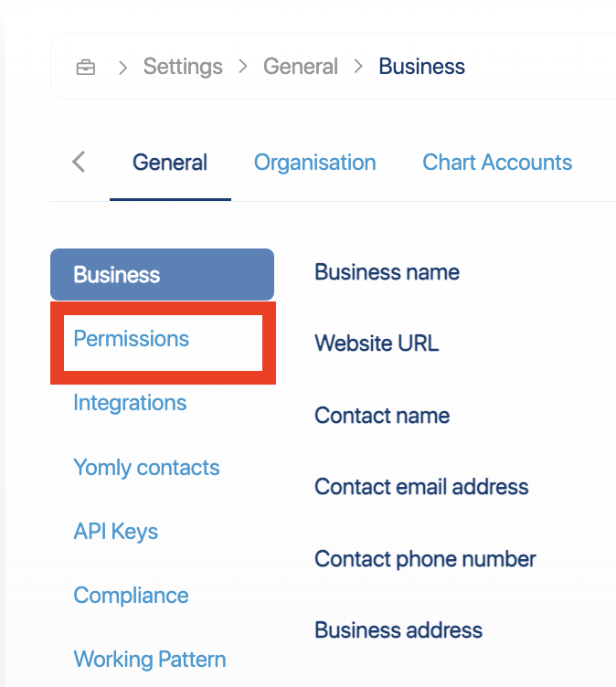
Task: Go to the General breadcrumb link
Action: point(301,67)
